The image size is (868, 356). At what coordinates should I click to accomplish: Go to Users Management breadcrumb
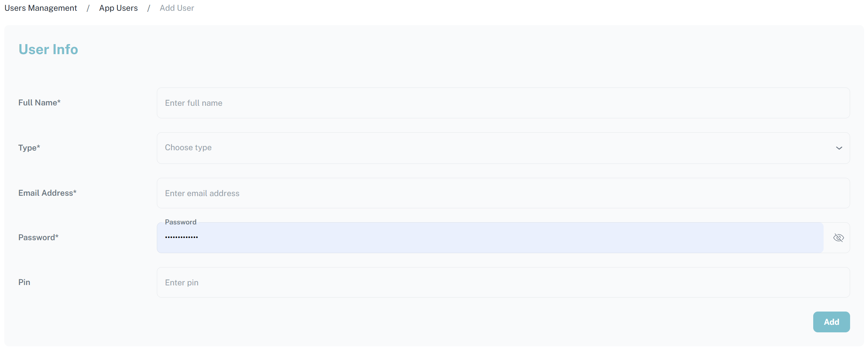click(41, 8)
